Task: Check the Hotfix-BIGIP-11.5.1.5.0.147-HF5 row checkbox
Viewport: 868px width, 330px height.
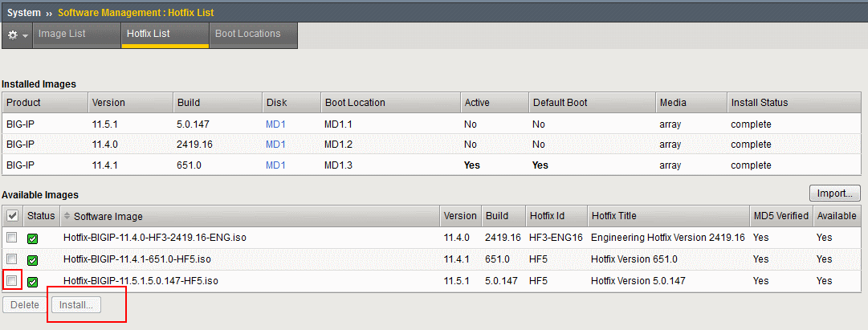Action: (x=11, y=281)
